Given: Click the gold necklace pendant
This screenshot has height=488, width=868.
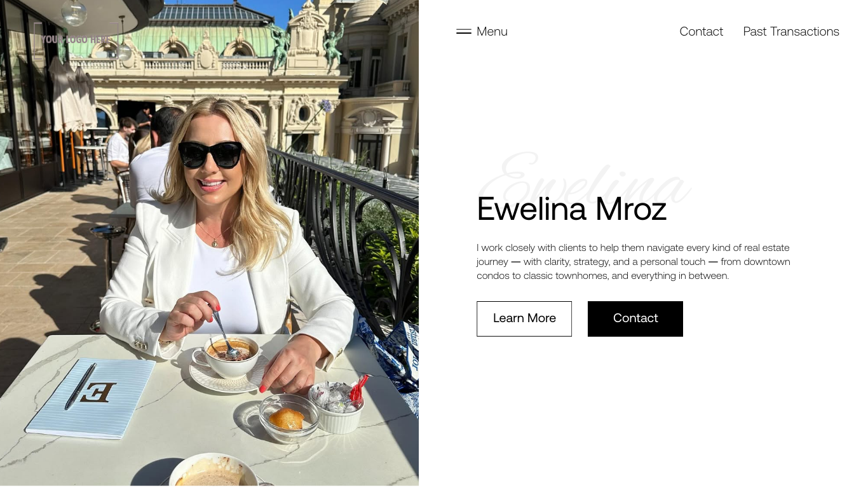Looking at the screenshot, I should 214,241.
